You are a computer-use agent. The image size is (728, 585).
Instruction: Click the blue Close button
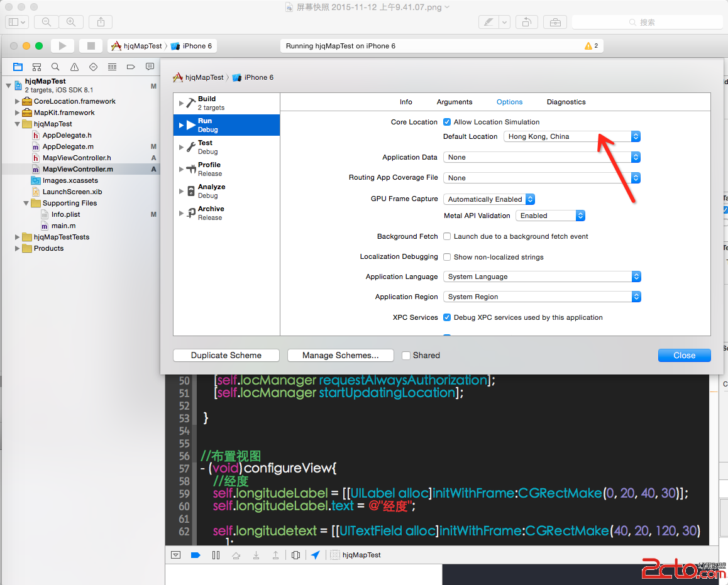(x=684, y=355)
